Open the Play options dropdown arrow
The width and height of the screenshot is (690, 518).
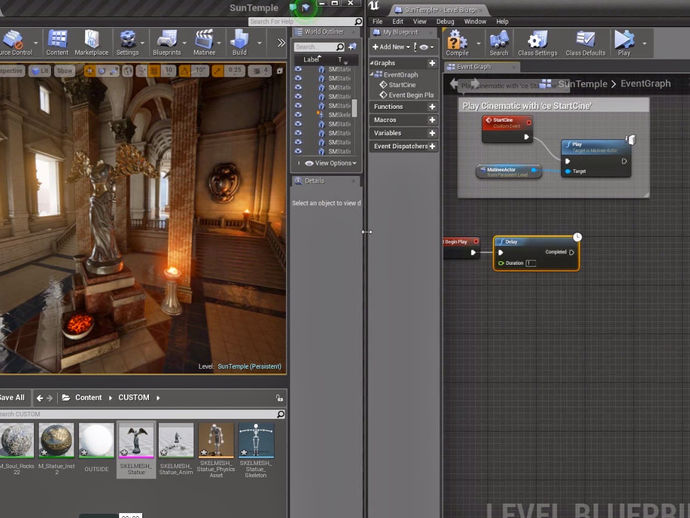pos(644,44)
